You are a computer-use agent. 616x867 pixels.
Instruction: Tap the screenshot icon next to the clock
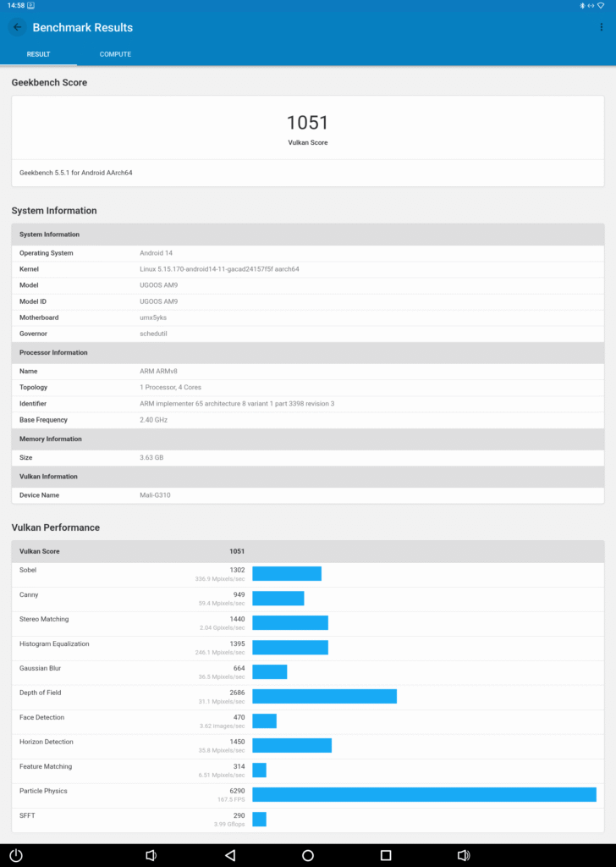pyautogui.click(x=31, y=5)
